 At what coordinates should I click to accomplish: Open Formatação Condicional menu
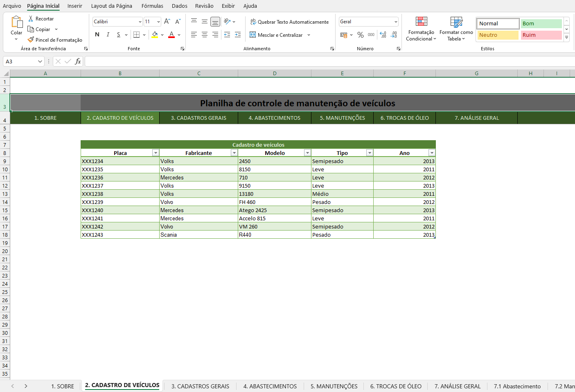click(421, 29)
